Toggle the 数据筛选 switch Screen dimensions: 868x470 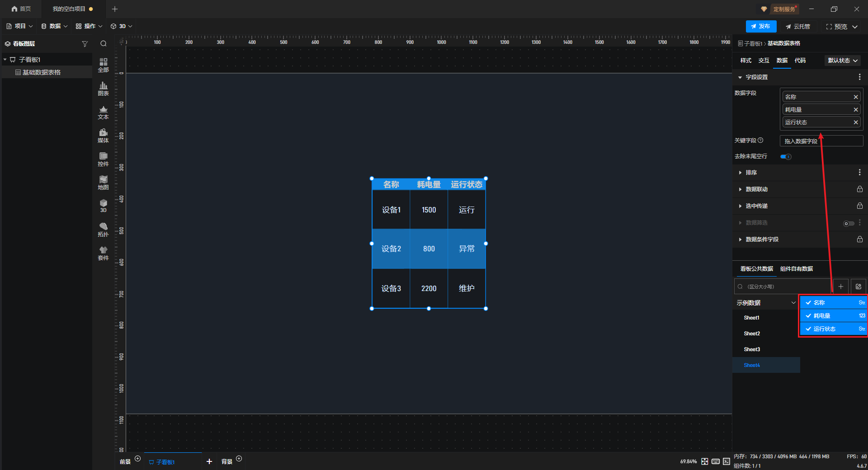tap(849, 223)
